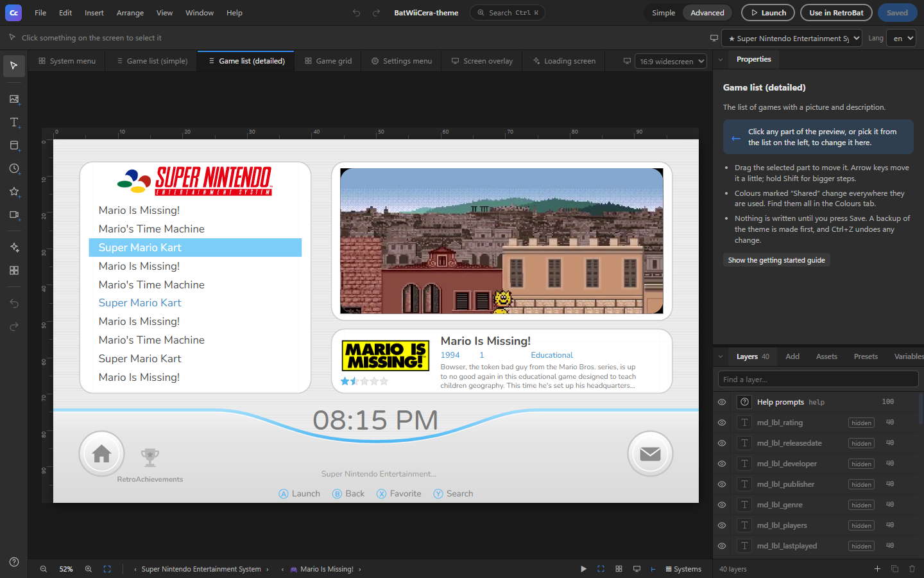
Task: Add a new layer with the plus icon
Action: click(x=877, y=569)
